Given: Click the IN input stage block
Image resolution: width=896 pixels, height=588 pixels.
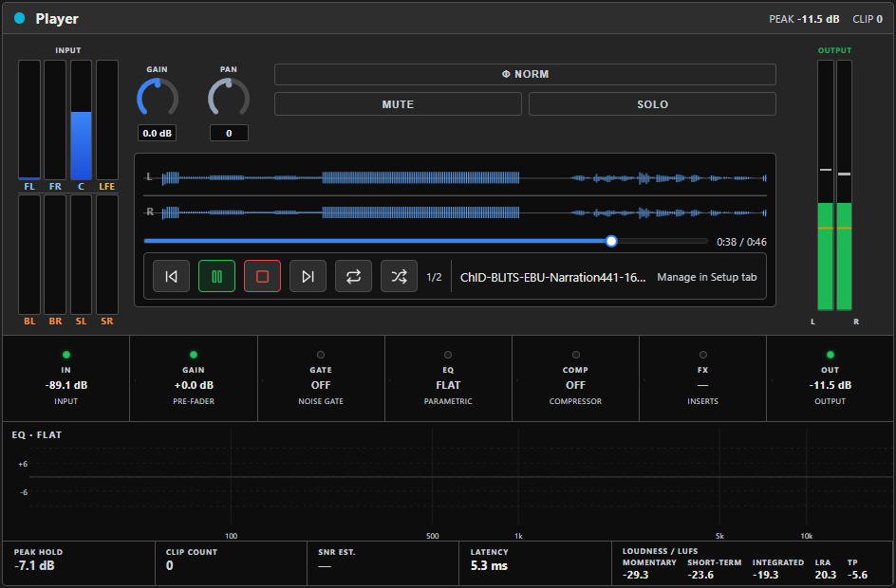Looking at the screenshot, I should (65, 377).
